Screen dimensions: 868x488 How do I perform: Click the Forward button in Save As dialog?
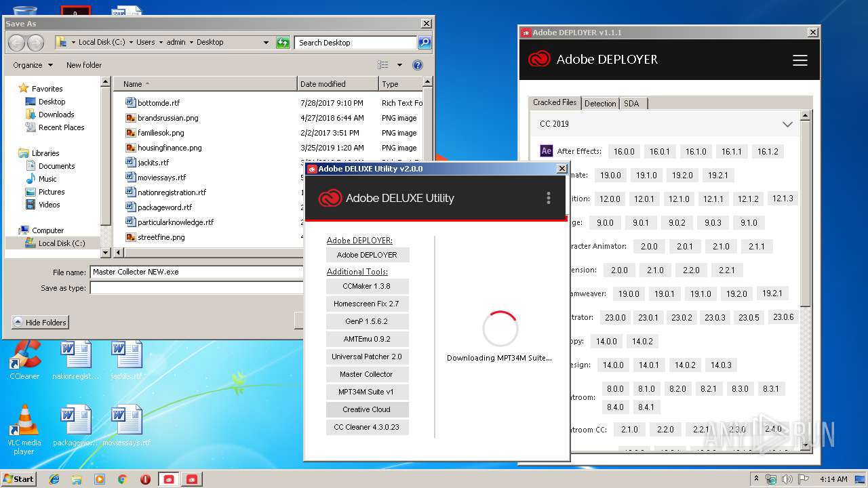click(35, 43)
